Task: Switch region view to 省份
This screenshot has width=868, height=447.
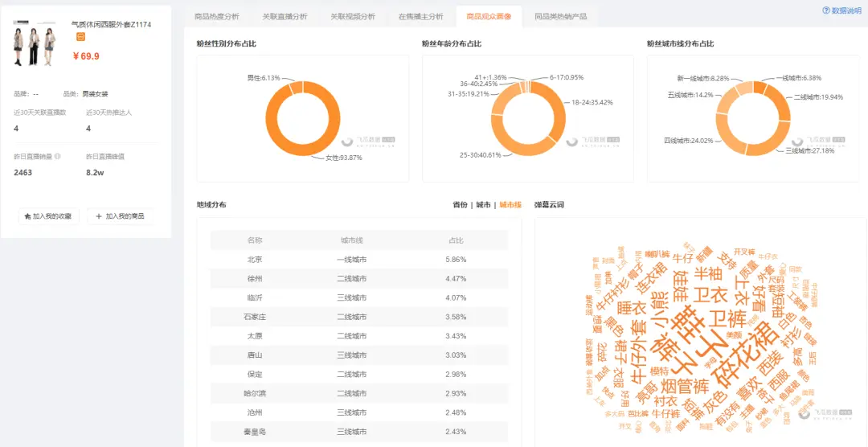Action: [x=460, y=205]
